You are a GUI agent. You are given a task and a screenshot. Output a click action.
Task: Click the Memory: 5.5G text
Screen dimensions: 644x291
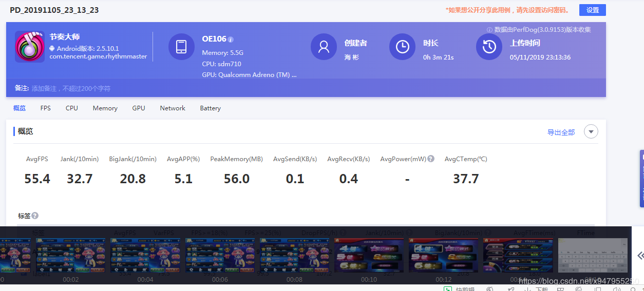[223, 53]
